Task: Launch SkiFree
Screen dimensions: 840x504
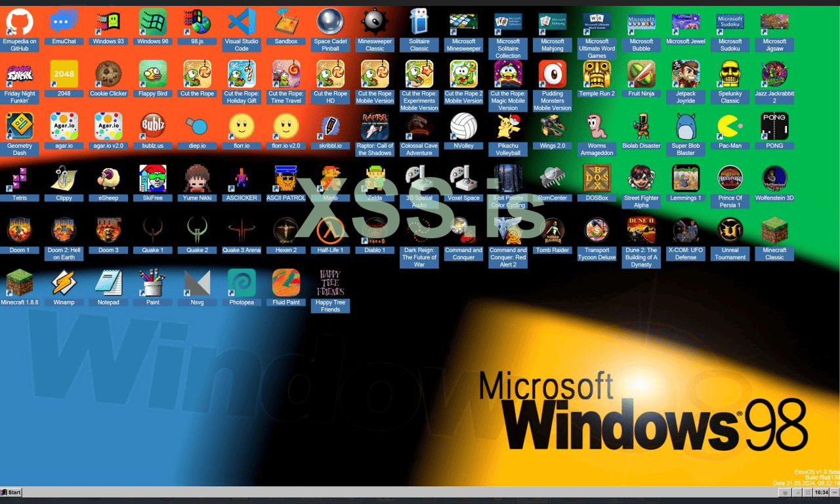Action: tap(153, 178)
